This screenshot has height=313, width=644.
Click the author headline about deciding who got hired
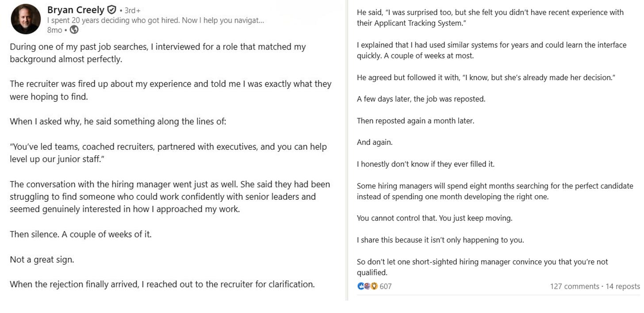tap(156, 20)
